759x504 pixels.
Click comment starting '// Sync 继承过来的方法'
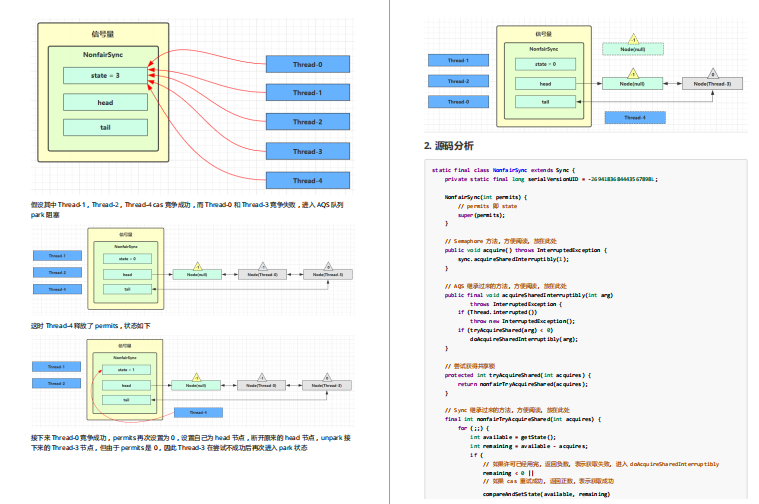[x=507, y=410]
